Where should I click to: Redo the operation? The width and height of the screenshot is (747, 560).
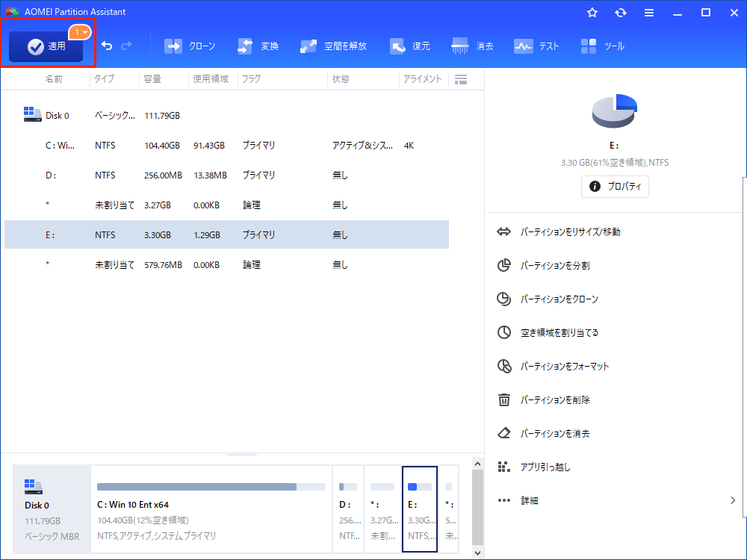(126, 46)
